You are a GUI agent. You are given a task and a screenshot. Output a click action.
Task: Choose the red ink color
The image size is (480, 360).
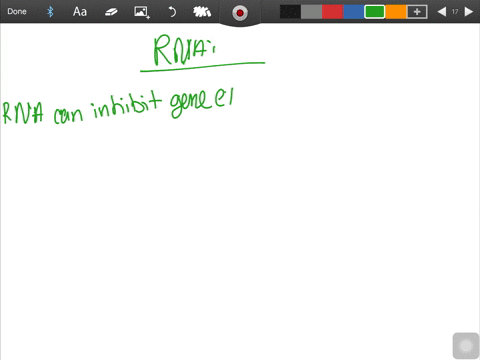click(332, 12)
